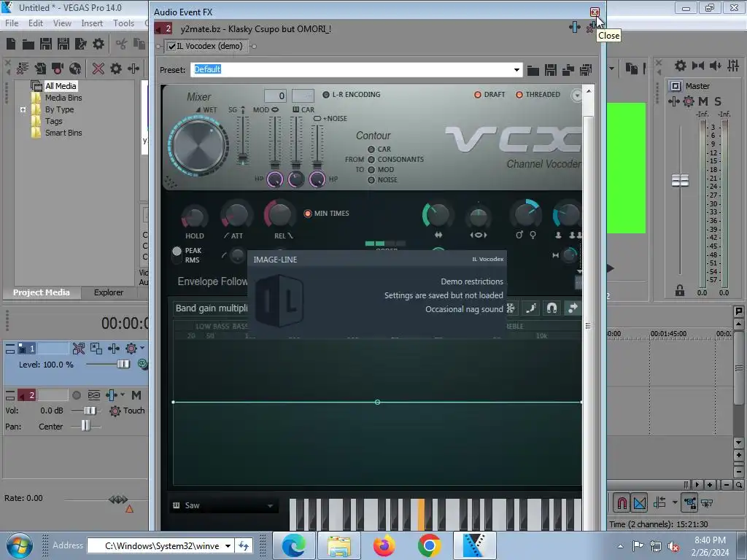This screenshot has height=560, width=747.
Task: Open the Windows taskbar Address dropdown arrow
Action: click(228, 545)
